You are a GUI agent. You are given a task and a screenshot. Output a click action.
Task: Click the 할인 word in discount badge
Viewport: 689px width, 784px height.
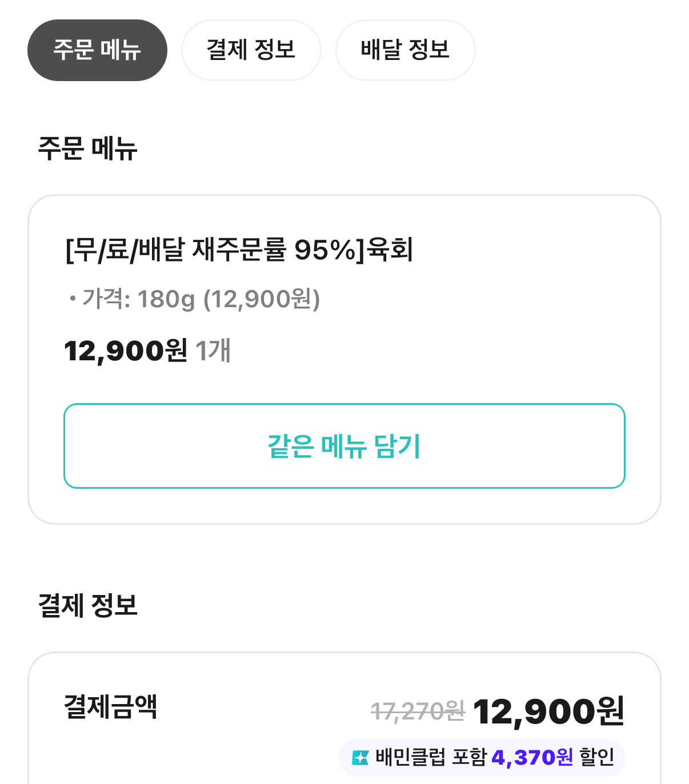[x=596, y=758]
